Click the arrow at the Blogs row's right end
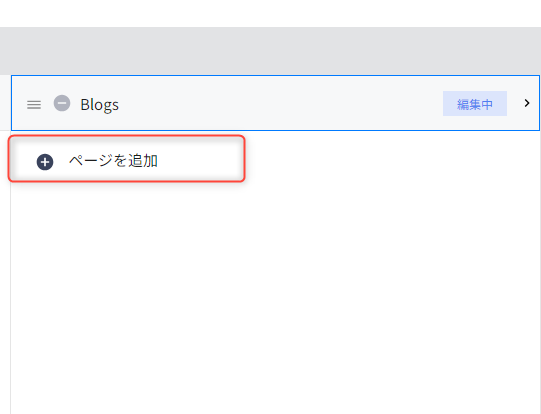This screenshot has width=541, height=414. (527, 103)
